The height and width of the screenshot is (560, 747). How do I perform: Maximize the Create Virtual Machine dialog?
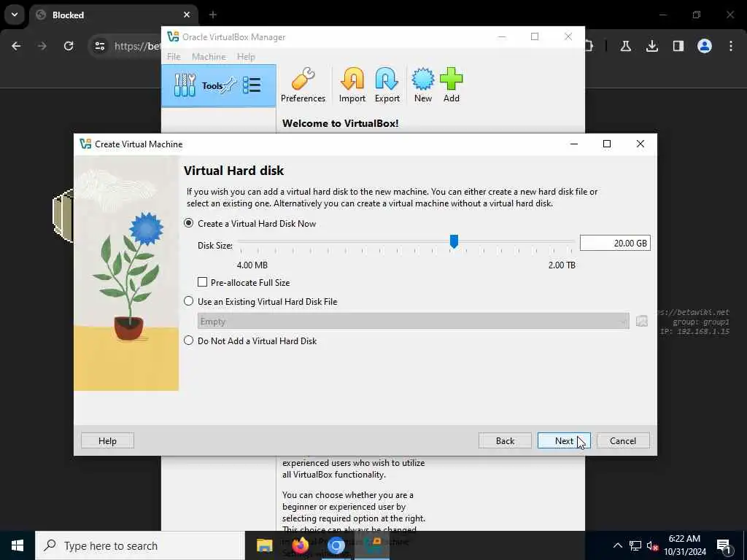point(607,144)
